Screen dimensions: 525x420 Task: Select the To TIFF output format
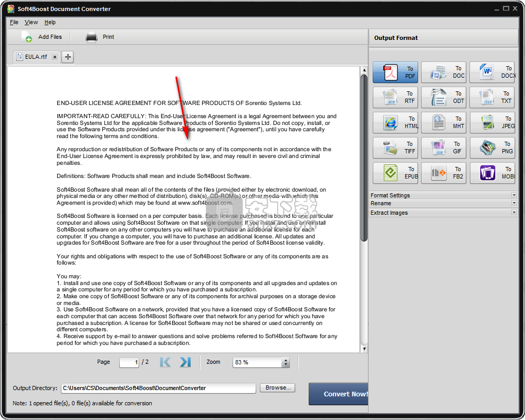[x=395, y=148]
